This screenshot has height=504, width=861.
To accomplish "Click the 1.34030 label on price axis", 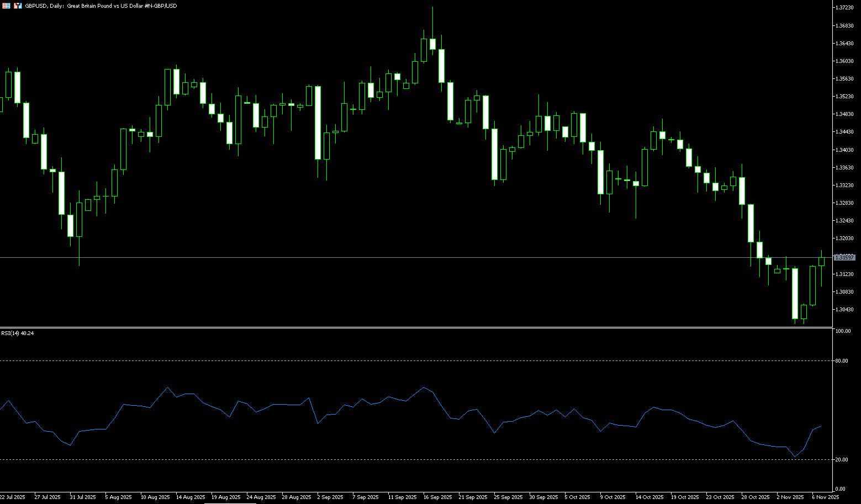I will pos(844,150).
